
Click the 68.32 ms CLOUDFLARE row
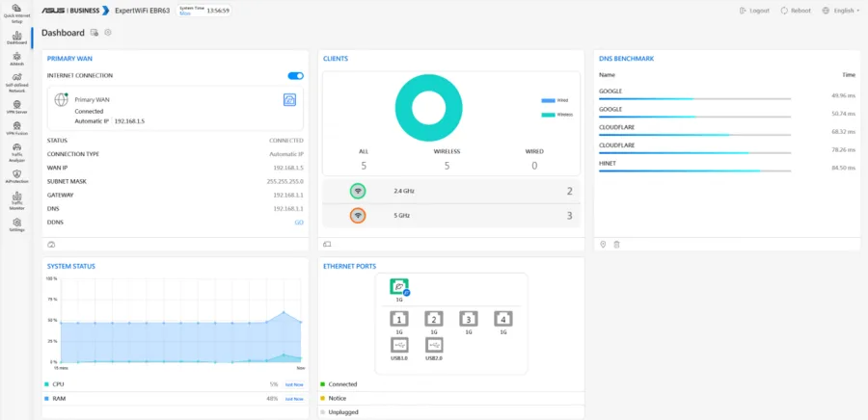727,130
